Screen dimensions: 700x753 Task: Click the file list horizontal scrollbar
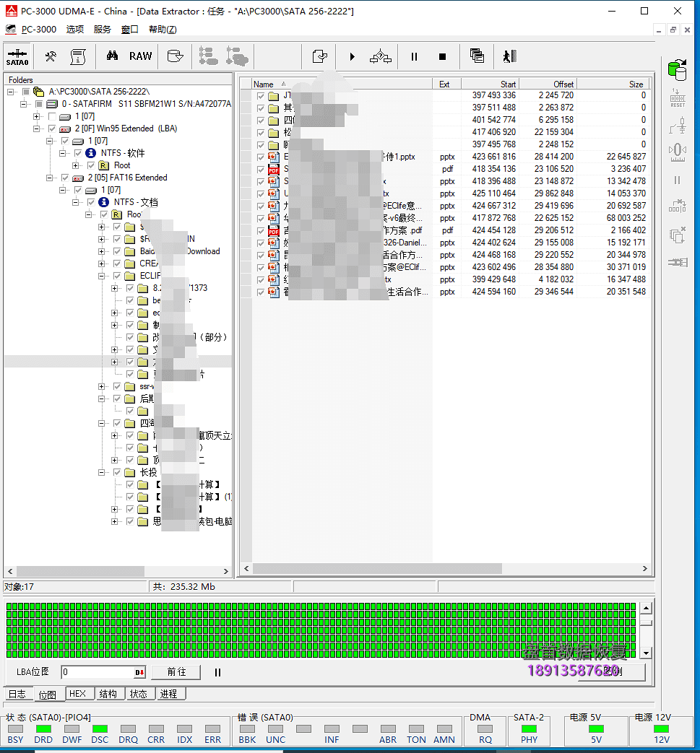point(446,569)
